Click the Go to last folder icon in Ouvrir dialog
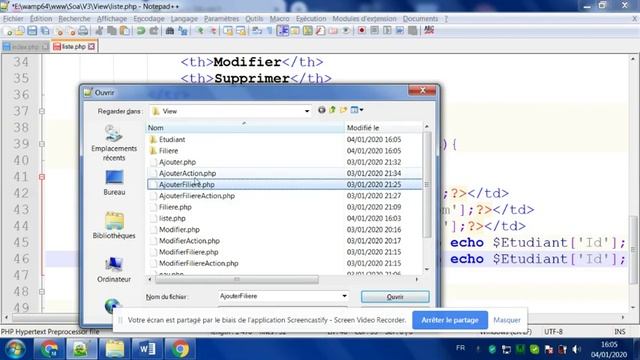 [x=322, y=110]
